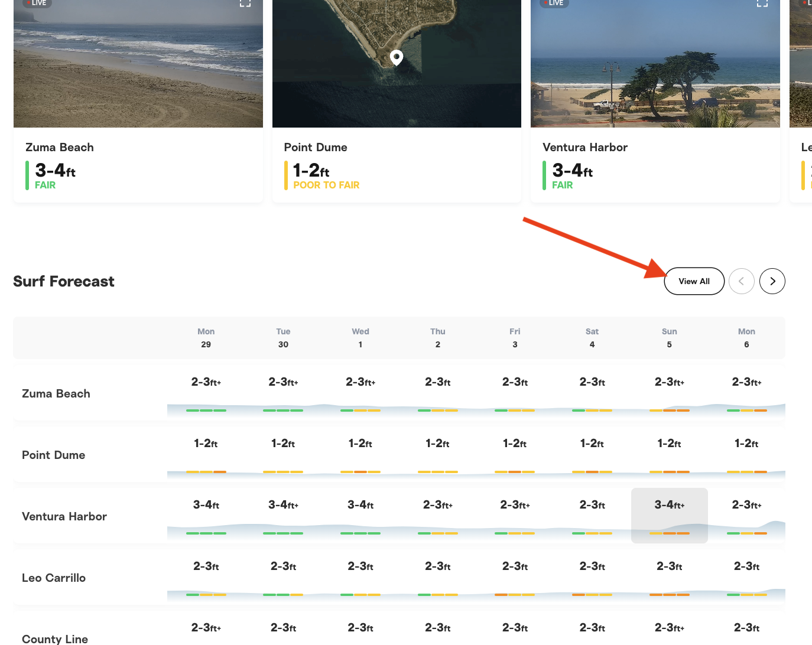Click highlighted Ventura Harbor Sunday 3-4ft+ cell
This screenshot has height=645, width=812.
[x=669, y=515]
